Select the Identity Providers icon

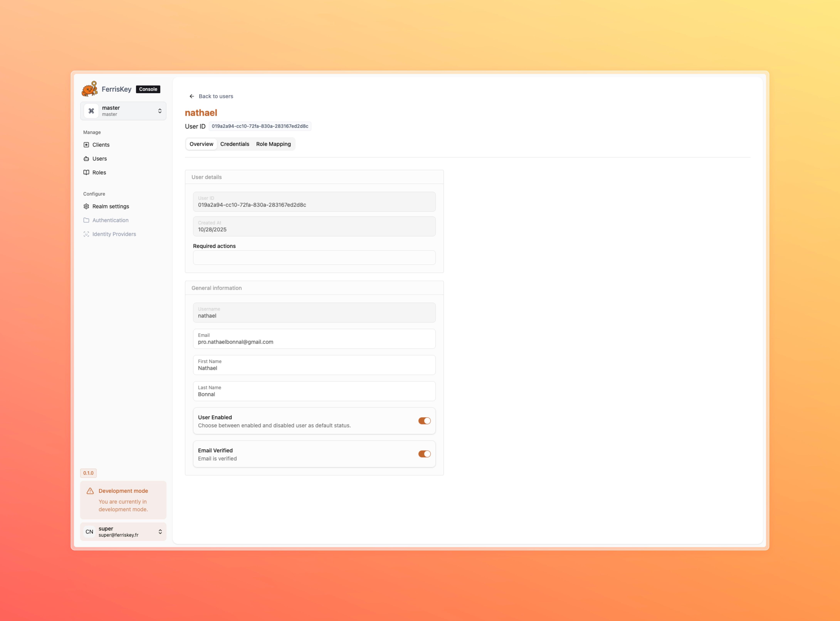(x=86, y=234)
